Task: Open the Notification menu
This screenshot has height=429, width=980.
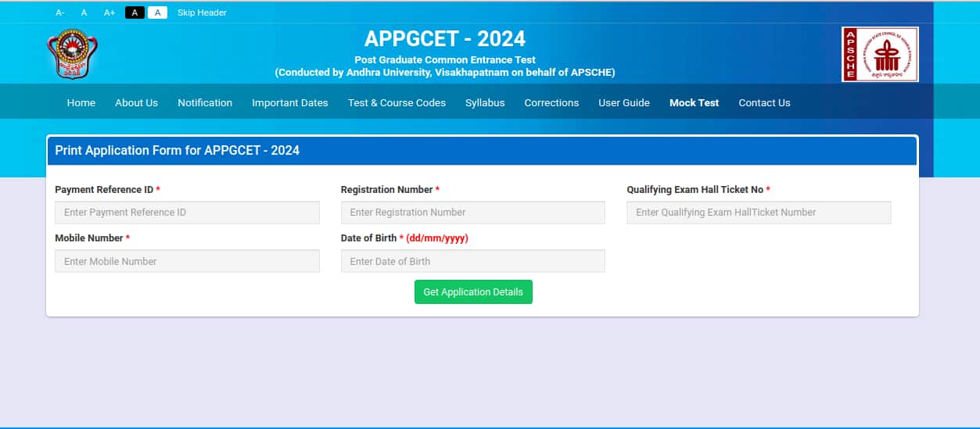Action: click(x=205, y=102)
